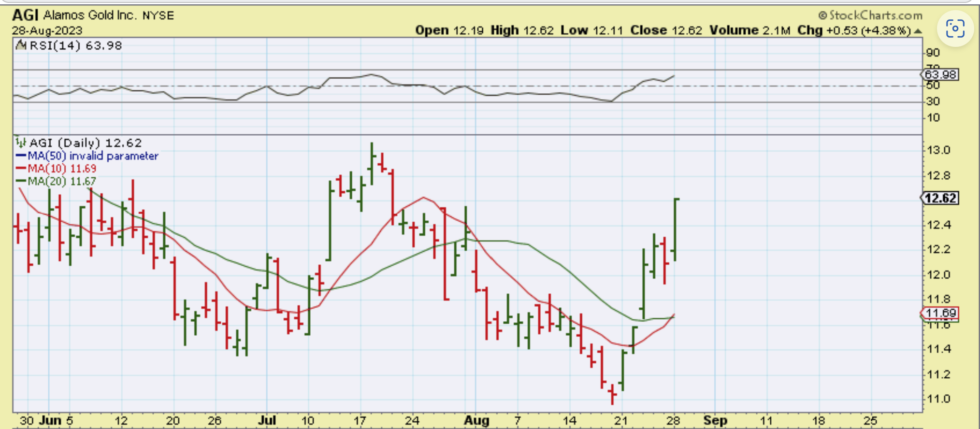Click the 28-Aug-2023 chart date

coord(47,30)
